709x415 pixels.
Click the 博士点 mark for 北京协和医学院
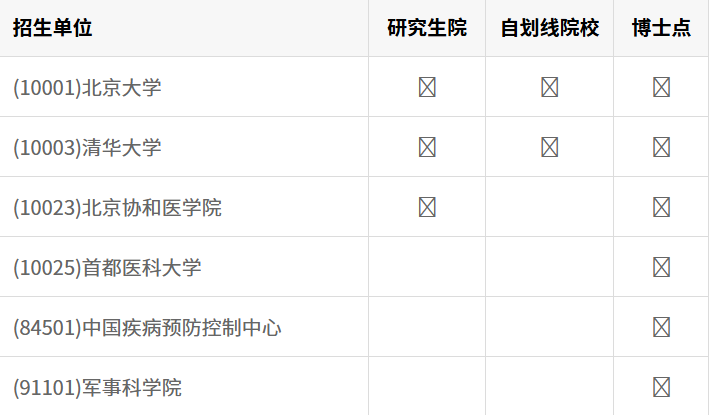point(661,207)
